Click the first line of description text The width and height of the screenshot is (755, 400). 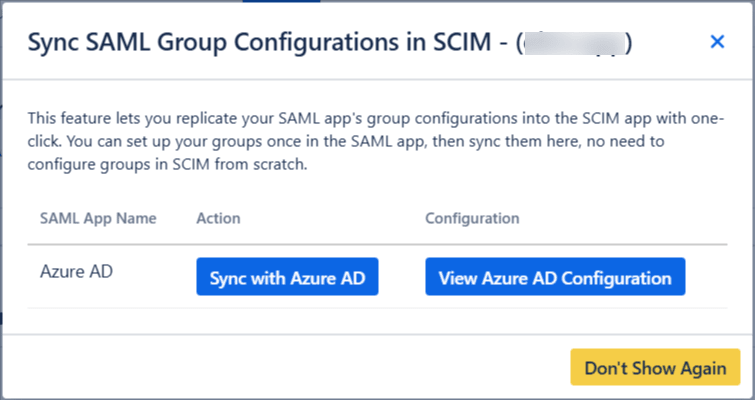[x=370, y=119]
